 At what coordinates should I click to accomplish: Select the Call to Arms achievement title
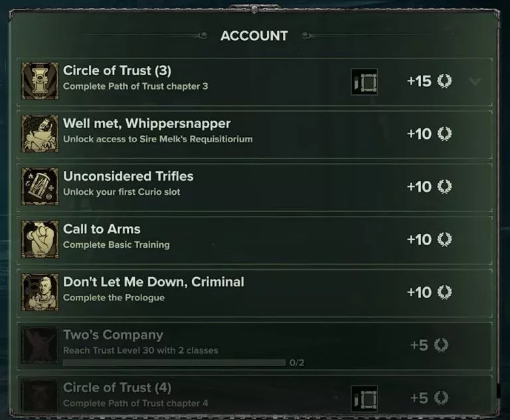(x=102, y=229)
